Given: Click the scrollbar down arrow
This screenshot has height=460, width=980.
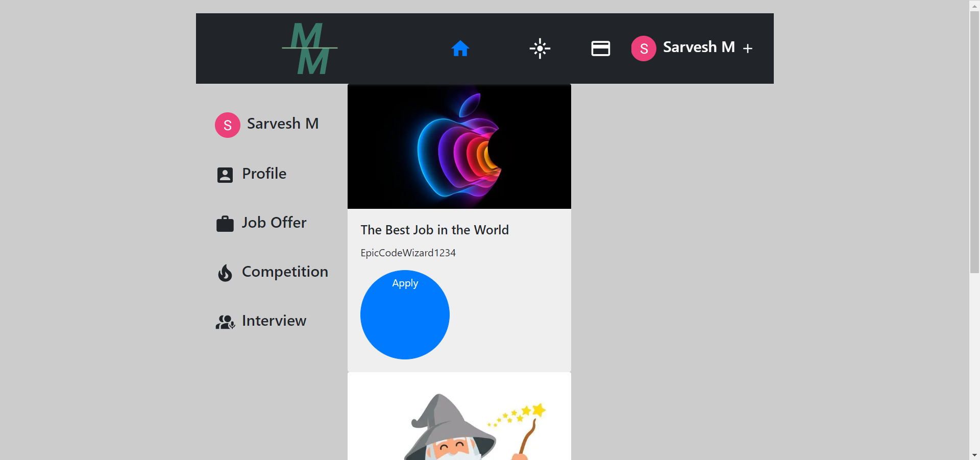Looking at the screenshot, I should coord(974,455).
